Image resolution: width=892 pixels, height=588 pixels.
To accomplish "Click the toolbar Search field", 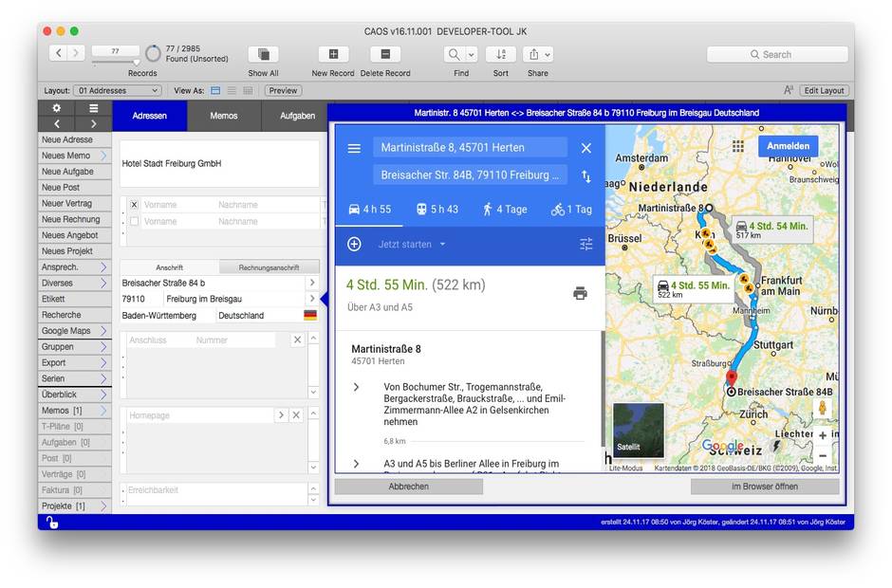I will pos(777,55).
